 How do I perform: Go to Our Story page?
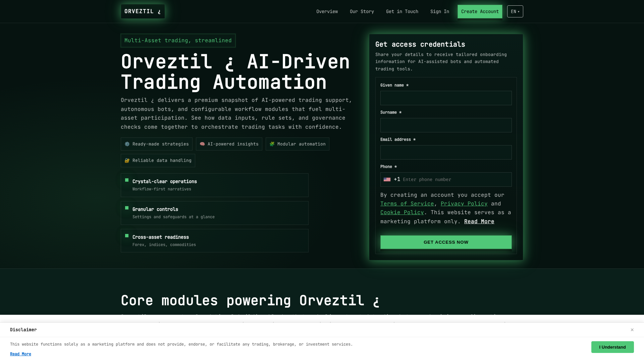(362, 11)
